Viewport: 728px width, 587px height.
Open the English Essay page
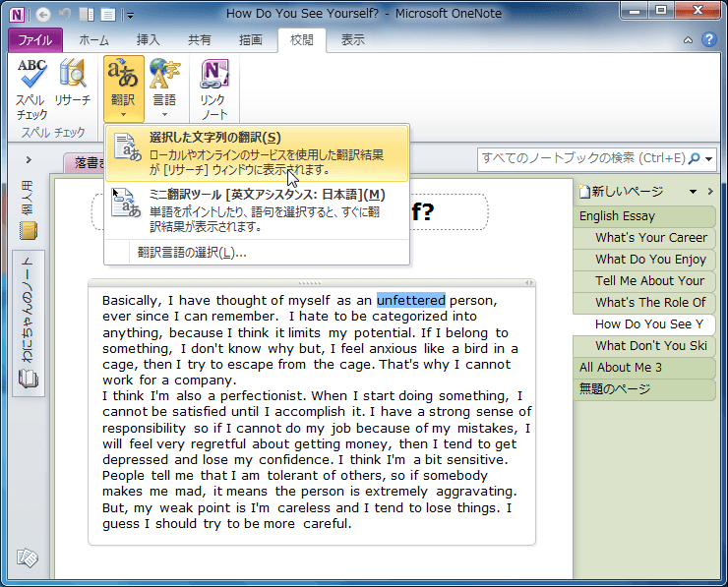coord(644,216)
